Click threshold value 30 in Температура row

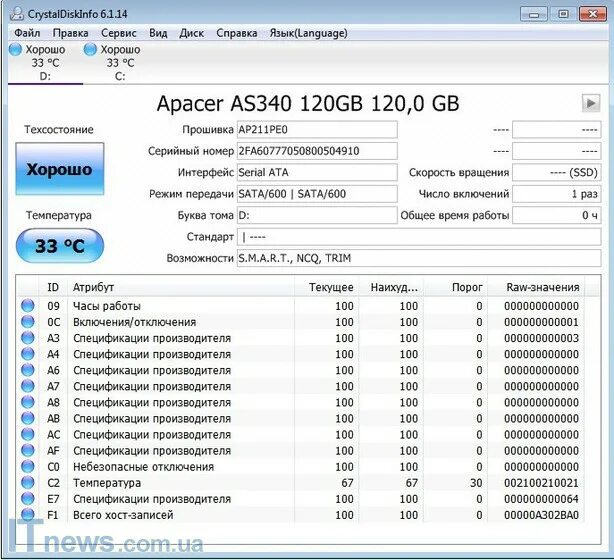476,483
